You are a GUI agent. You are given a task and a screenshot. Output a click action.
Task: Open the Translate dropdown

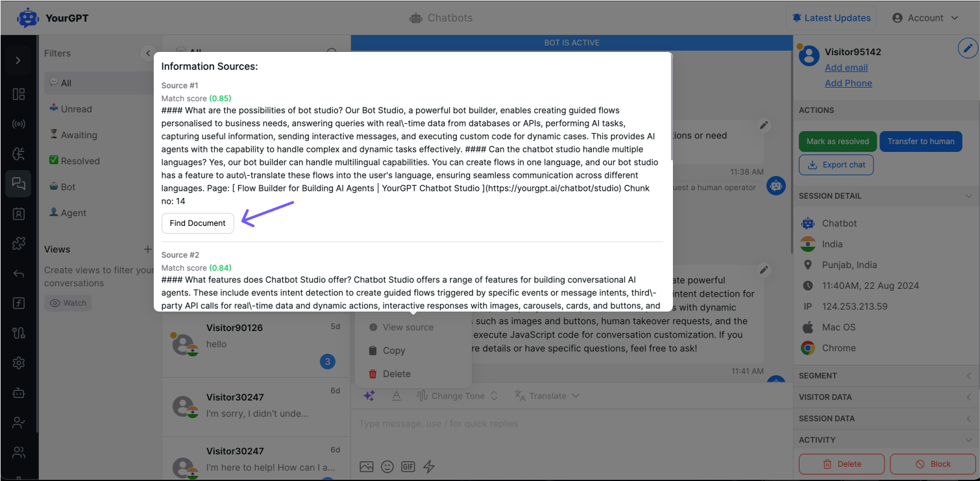tap(546, 396)
